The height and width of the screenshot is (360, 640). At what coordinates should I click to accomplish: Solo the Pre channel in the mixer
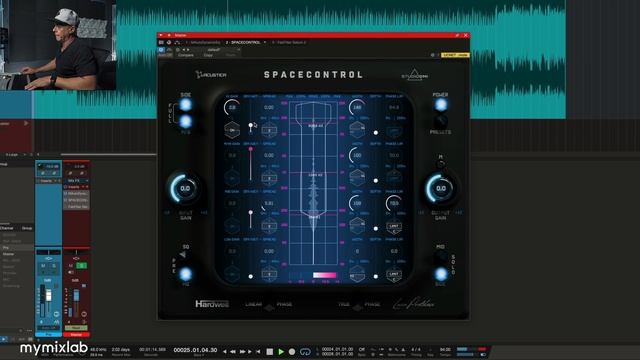(x=53, y=266)
